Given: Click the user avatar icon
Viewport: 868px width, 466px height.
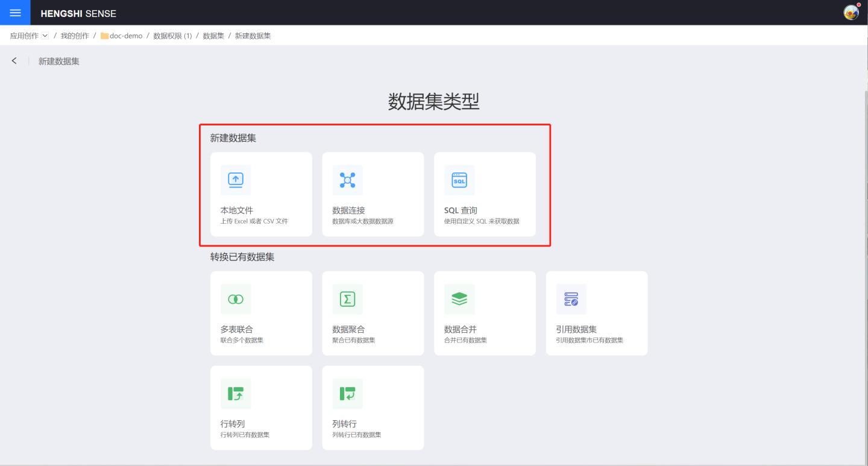Looking at the screenshot, I should 851,13.
